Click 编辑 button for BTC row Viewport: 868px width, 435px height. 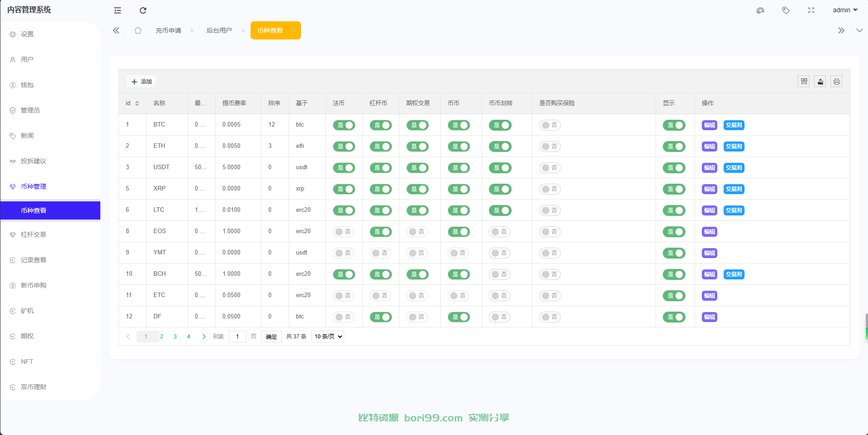tap(710, 125)
